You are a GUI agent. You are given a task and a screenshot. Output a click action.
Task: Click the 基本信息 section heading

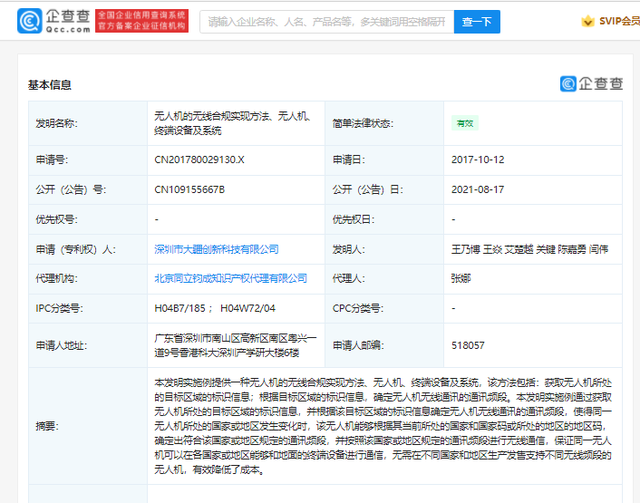coord(50,85)
